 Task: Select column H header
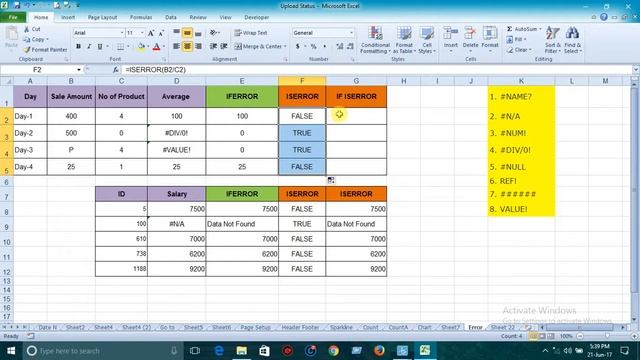pyautogui.click(x=403, y=81)
